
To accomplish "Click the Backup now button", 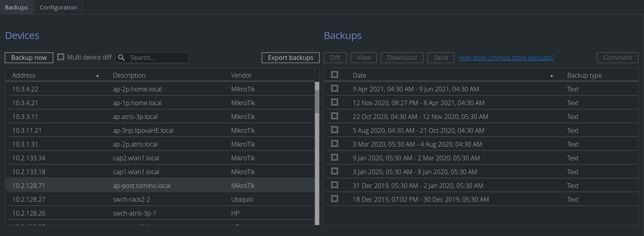I will (x=29, y=58).
